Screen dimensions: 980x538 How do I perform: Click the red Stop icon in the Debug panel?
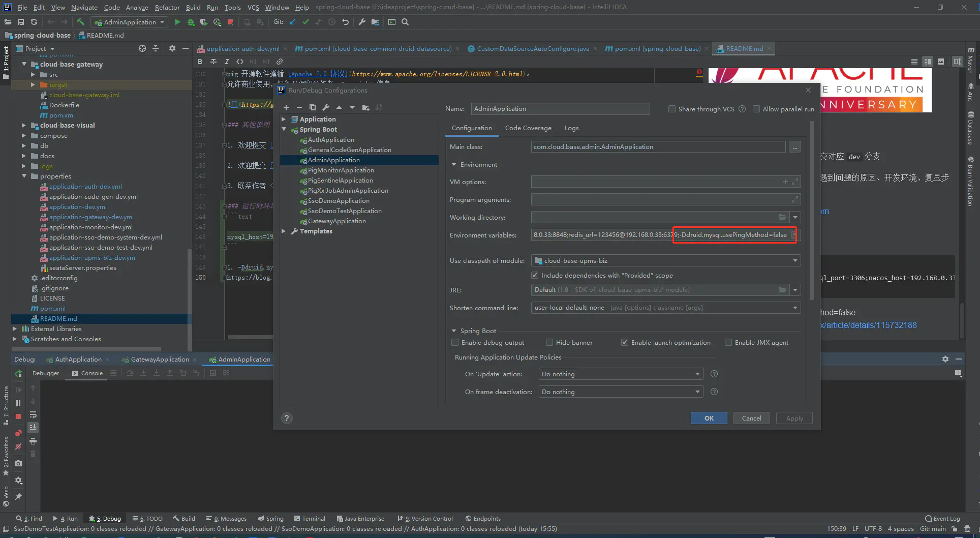coord(18,416)
